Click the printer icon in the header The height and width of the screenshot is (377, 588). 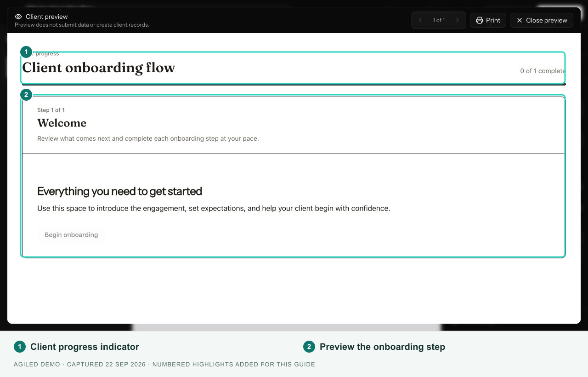480,20
